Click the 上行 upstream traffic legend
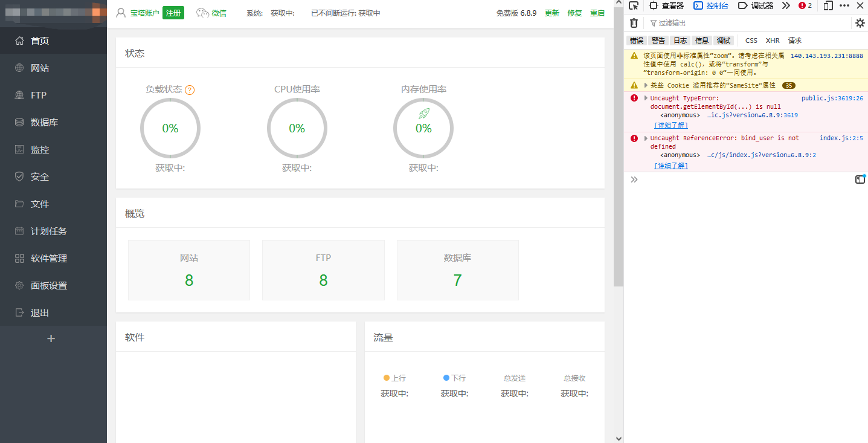 point(394,378)
